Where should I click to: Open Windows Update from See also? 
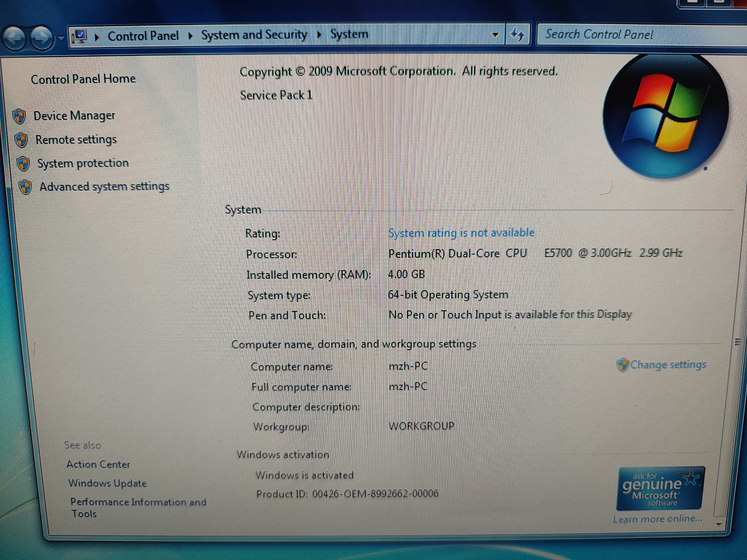click(x=107, y=483)
